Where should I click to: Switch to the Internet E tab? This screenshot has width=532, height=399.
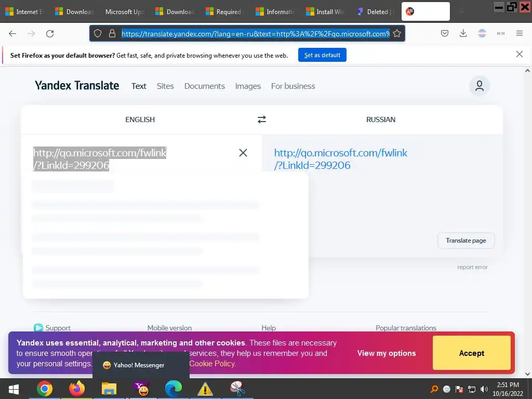coord(25,12)
